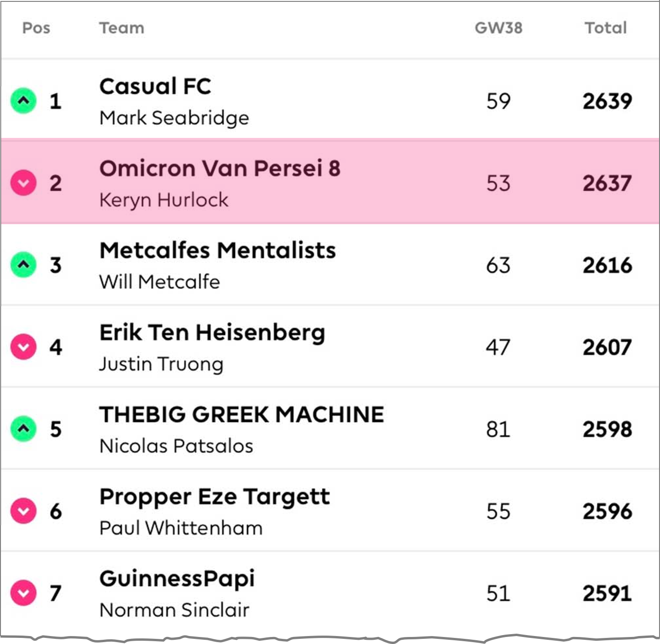
Task: Open the Casual FC team
Action: coord(155,87)
